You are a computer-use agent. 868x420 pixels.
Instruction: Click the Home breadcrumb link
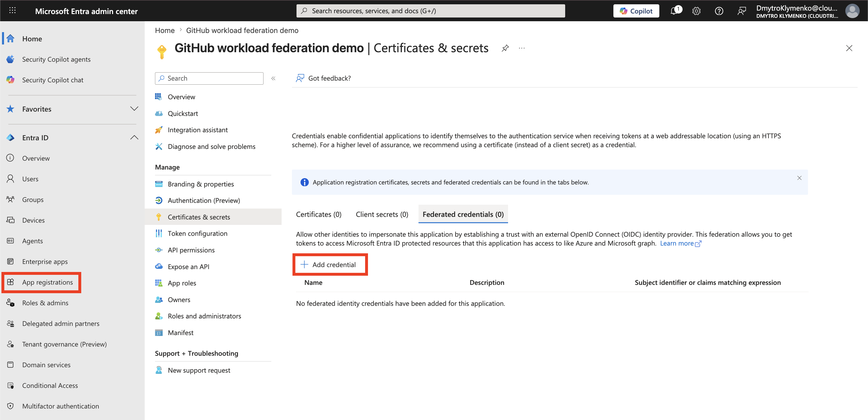tap(164, 30)
